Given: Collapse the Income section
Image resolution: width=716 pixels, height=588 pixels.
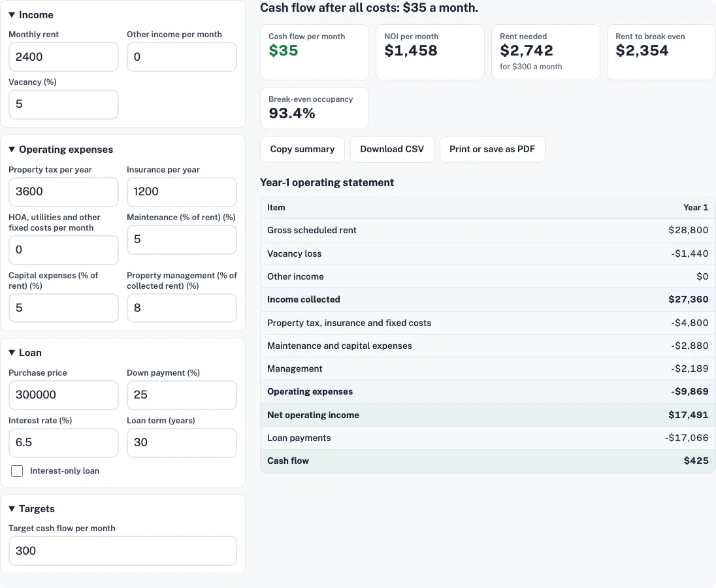Looking at the screenshot, I should point(31,15).
